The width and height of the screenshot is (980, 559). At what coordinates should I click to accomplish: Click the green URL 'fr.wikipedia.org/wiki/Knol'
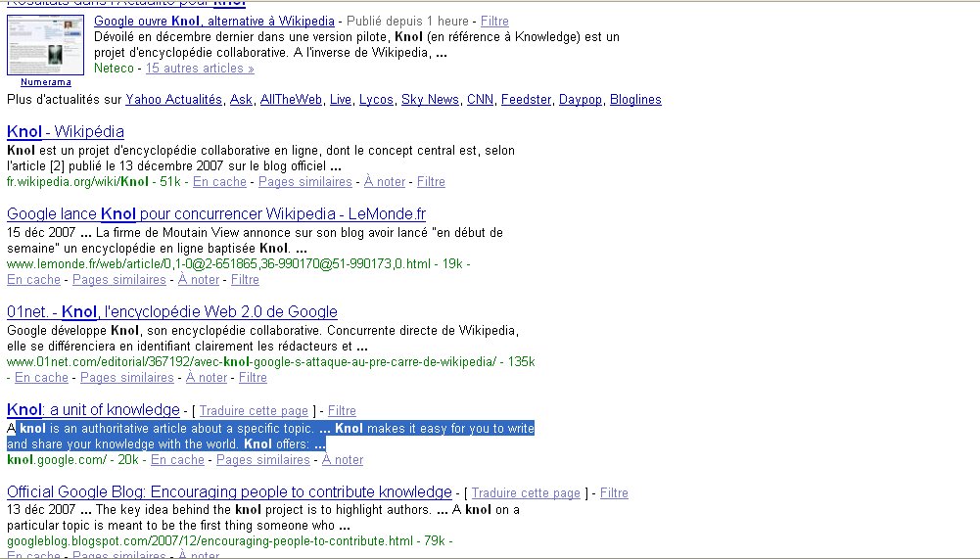tap(77, 182)
